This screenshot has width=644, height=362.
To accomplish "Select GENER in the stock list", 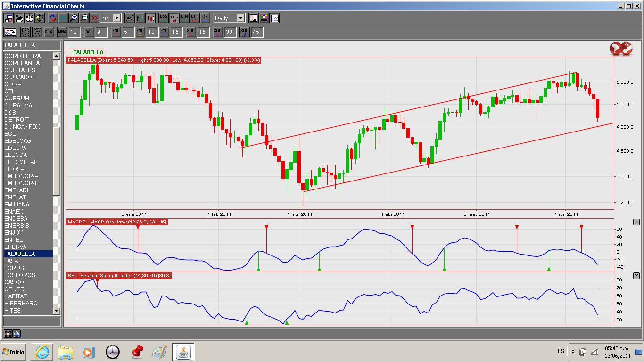I will [x=14, y=289].
